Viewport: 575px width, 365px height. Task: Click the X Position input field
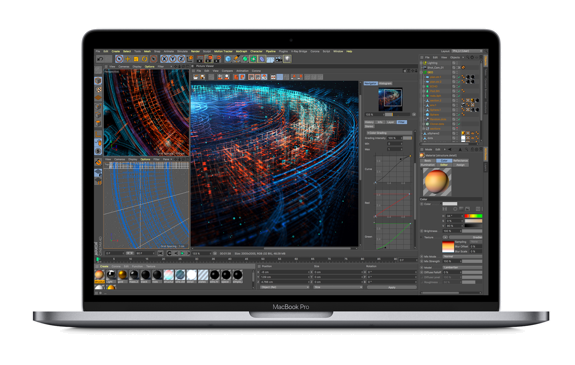(x=285, y=272)
